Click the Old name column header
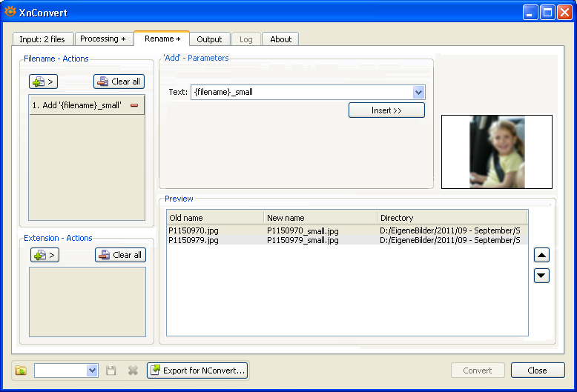The width and height of the screenshot is (577, 392). [x=215, y=218]
